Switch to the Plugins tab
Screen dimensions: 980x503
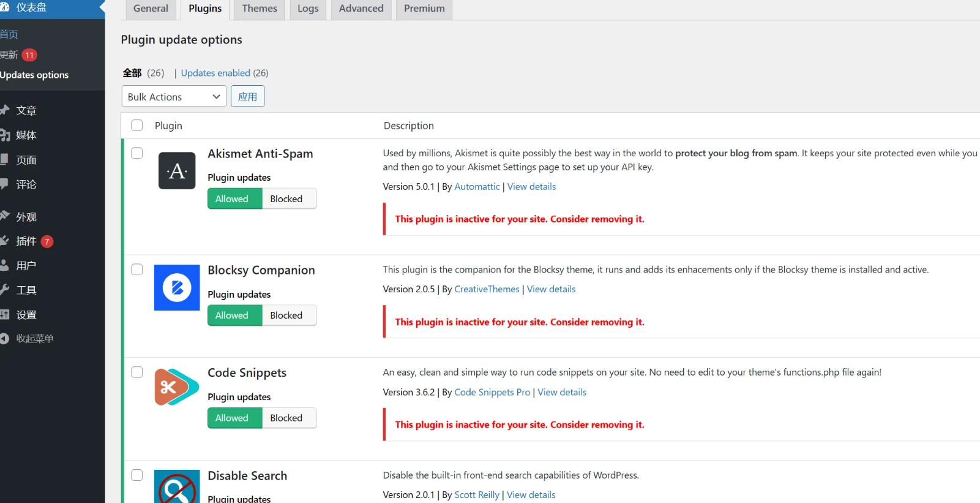coord(205,9)
